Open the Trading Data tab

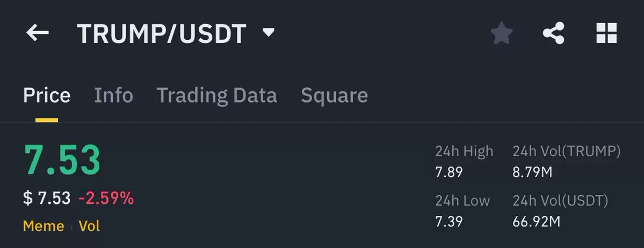click(217, 96)
